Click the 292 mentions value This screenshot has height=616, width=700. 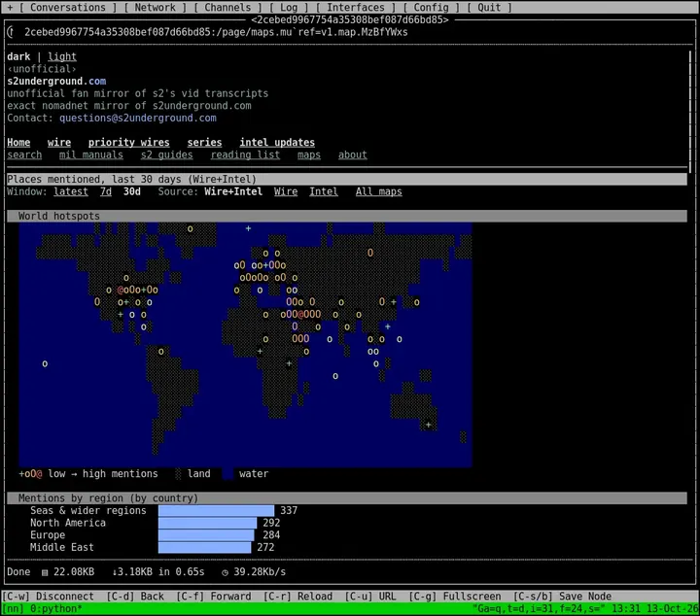coord(271,523)
